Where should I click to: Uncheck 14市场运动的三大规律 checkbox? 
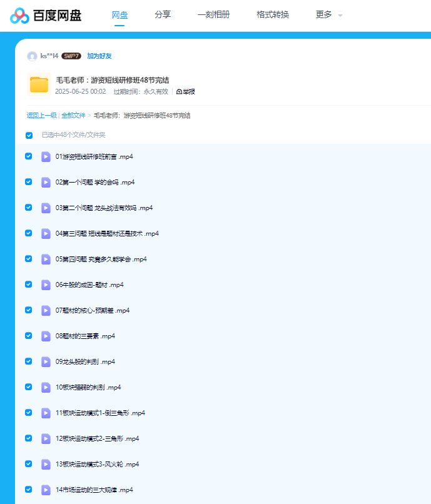click(x=29, y=489)
